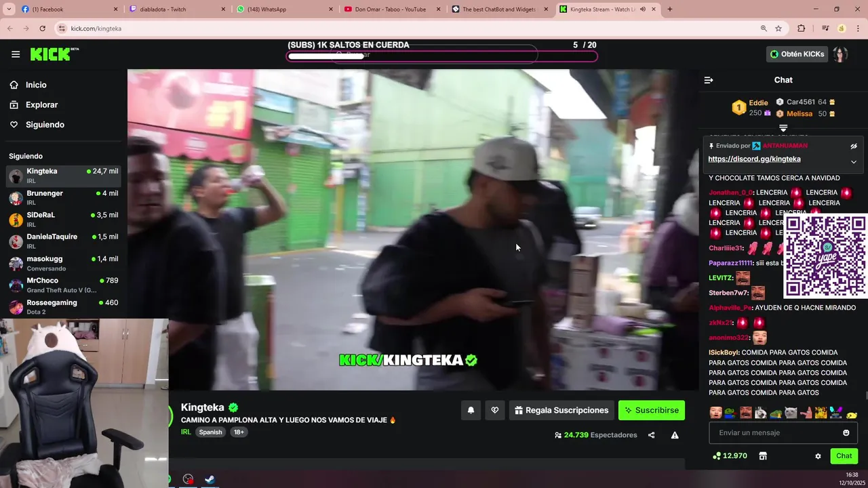
Task: Expand the chat leaderboard chevron
Action: point(783,127)
